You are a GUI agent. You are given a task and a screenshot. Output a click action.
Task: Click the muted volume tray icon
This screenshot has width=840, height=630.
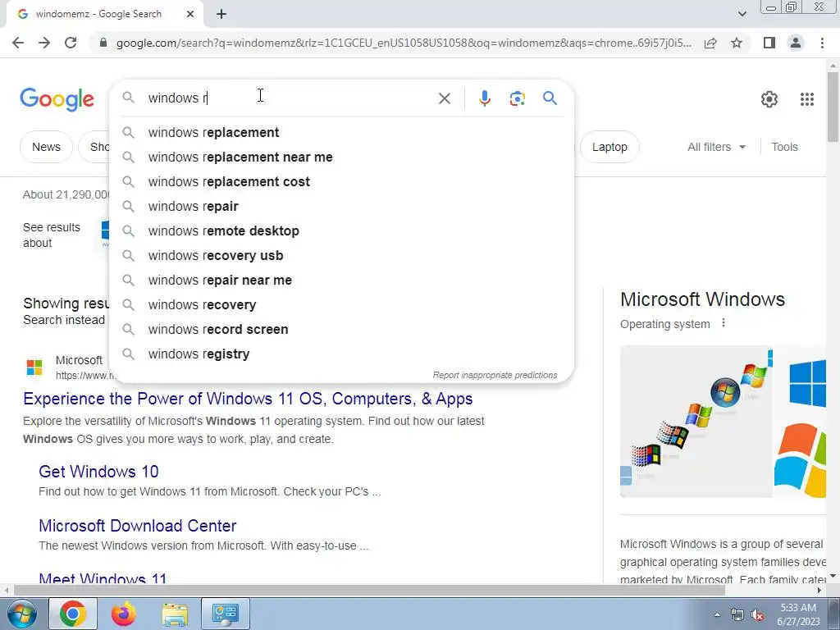[757, 615]
